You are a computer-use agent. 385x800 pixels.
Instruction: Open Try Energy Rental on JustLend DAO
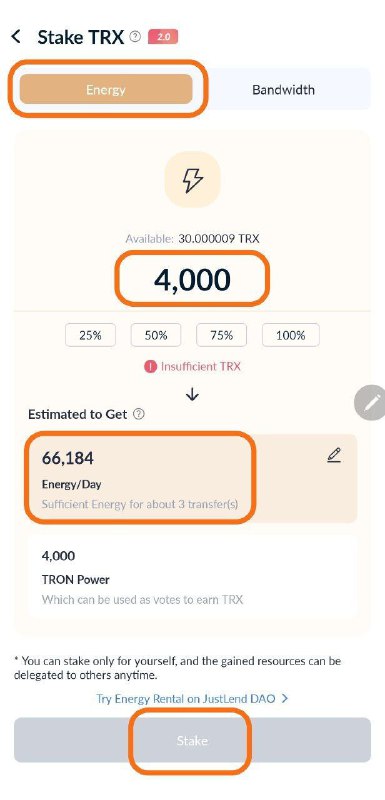tap(186, 698)
